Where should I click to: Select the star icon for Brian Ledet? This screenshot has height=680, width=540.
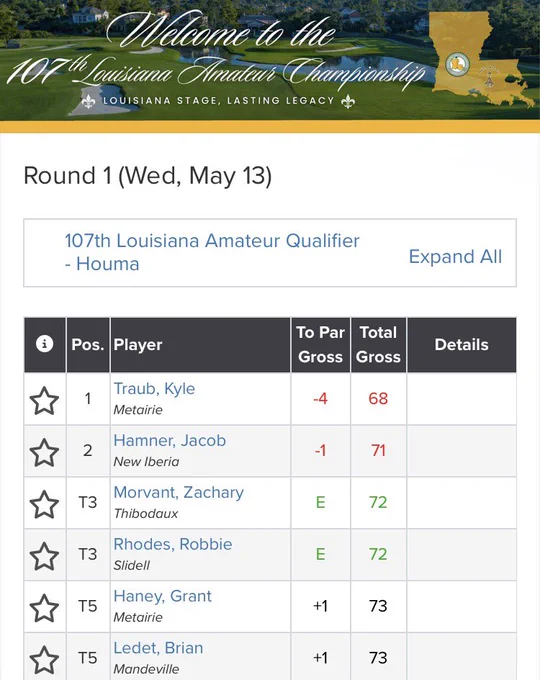[44, 659]
